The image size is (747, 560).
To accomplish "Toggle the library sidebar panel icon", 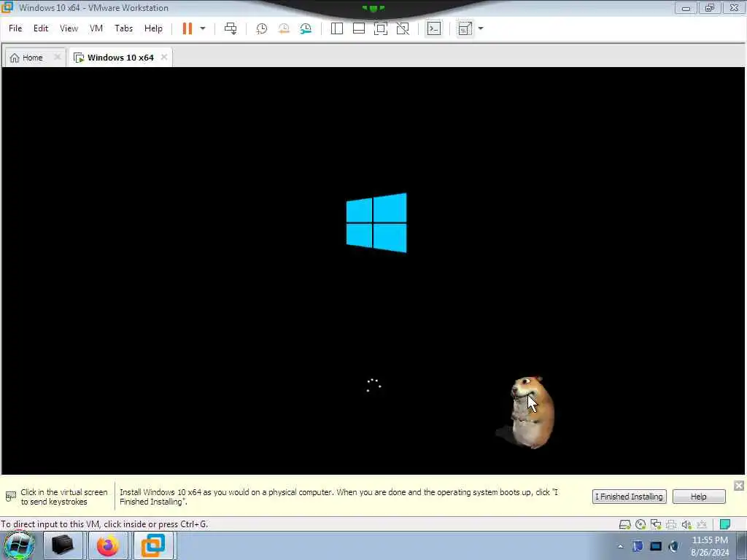I will pyautogui.click(x=337, y=28).
